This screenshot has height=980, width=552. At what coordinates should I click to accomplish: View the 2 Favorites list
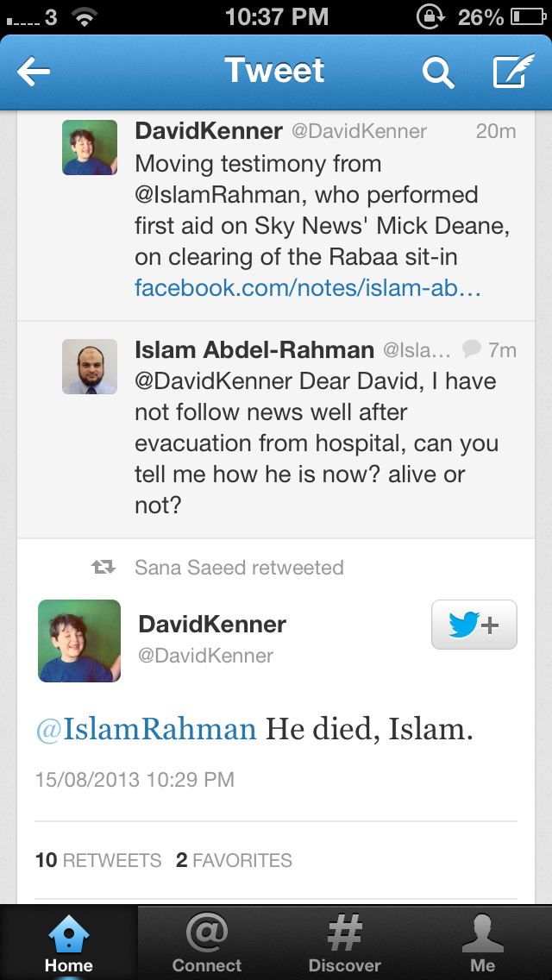pyautogui.click(x=234, y=860)
